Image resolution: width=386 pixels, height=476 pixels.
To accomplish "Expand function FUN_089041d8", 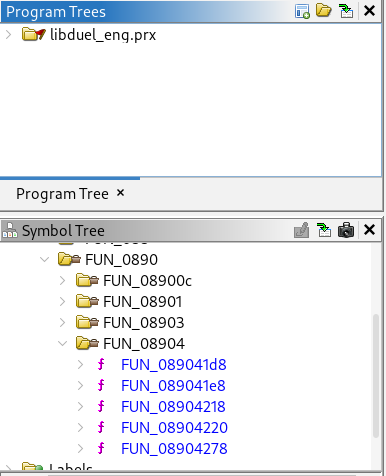I will tap(80, 365).
